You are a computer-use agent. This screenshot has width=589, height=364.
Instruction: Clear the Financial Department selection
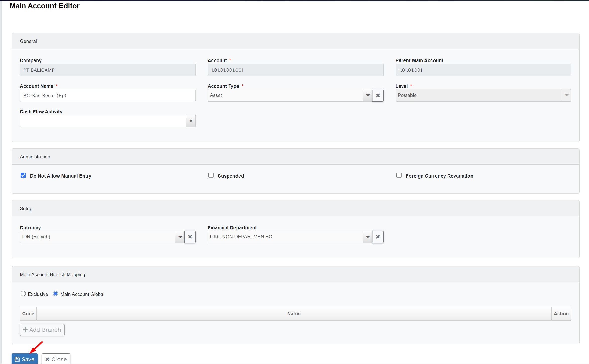[x=378, y=237]
